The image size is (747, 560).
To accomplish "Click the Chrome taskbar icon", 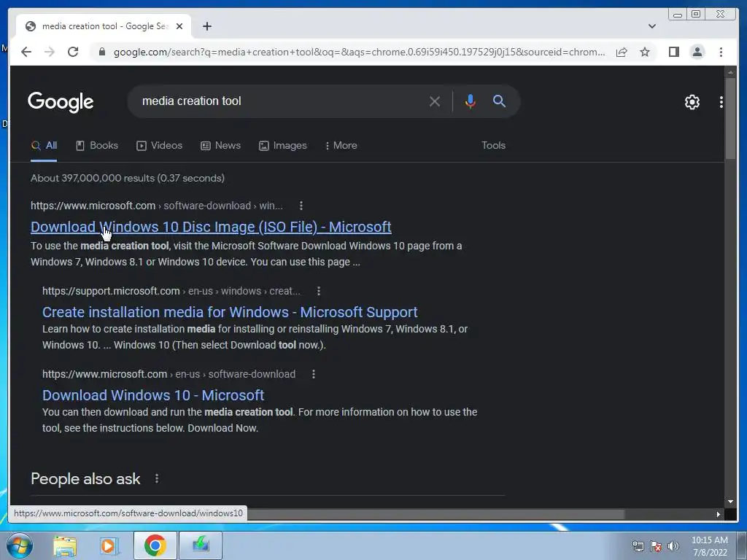I will [x=155, y=545].
